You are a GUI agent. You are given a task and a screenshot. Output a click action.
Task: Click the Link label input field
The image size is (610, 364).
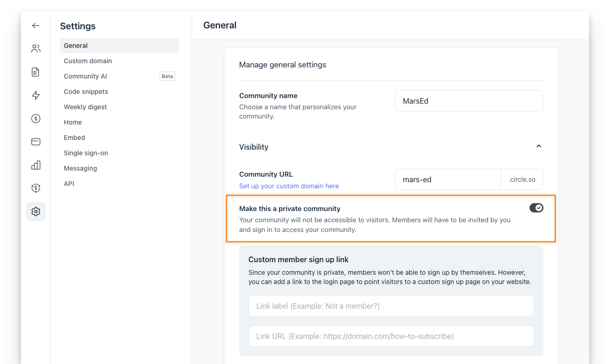pos(391,305)
